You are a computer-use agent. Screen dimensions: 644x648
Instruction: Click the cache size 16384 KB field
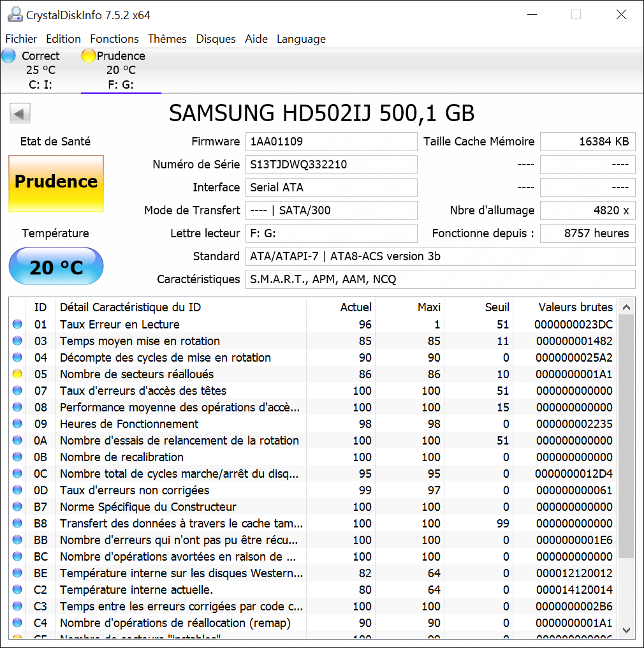587,142
